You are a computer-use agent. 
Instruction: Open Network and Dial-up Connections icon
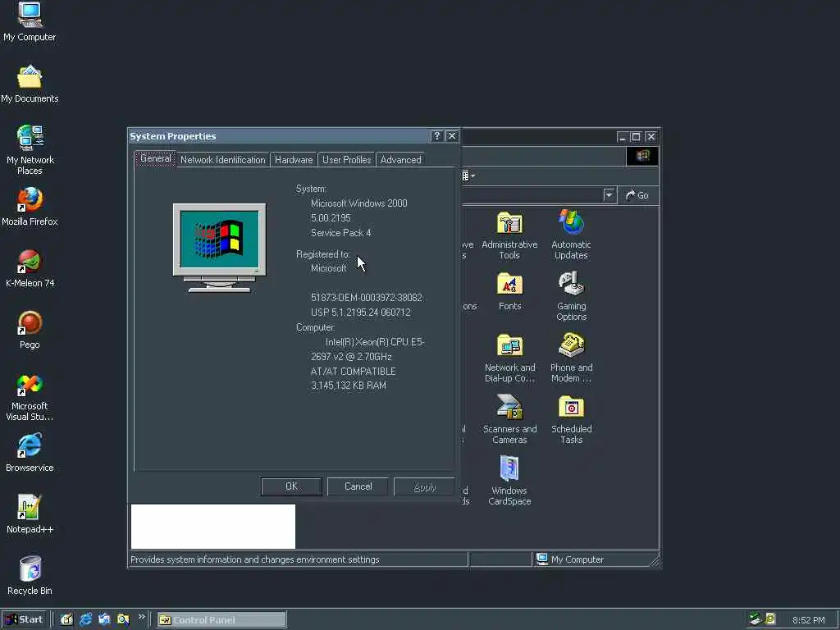point(509,358)
